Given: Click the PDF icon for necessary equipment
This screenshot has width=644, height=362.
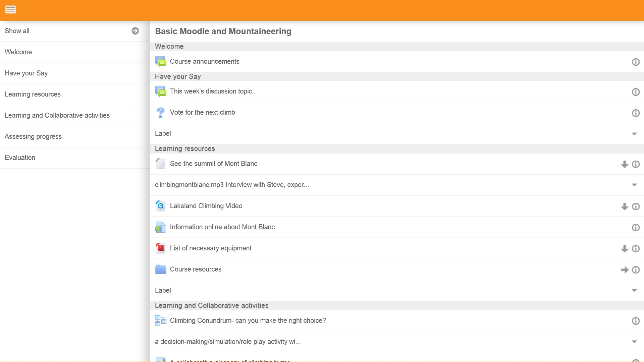Looking at the screenshot, I should coord(161,248).
